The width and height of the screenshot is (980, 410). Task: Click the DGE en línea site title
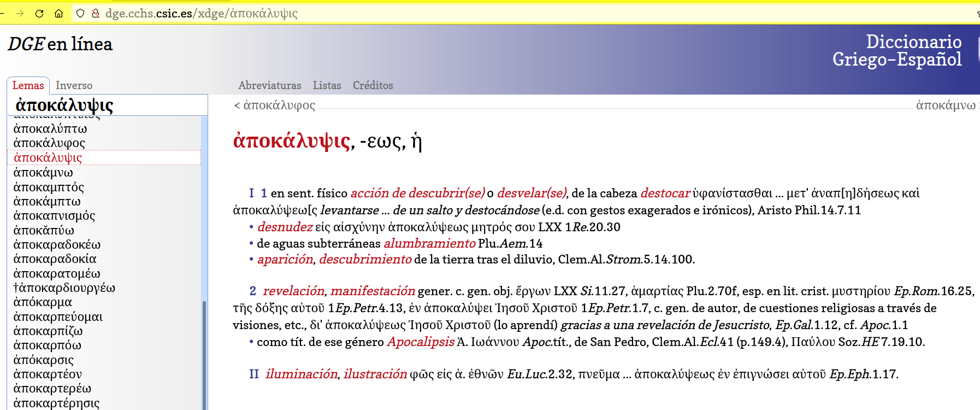tap(60, 44)
